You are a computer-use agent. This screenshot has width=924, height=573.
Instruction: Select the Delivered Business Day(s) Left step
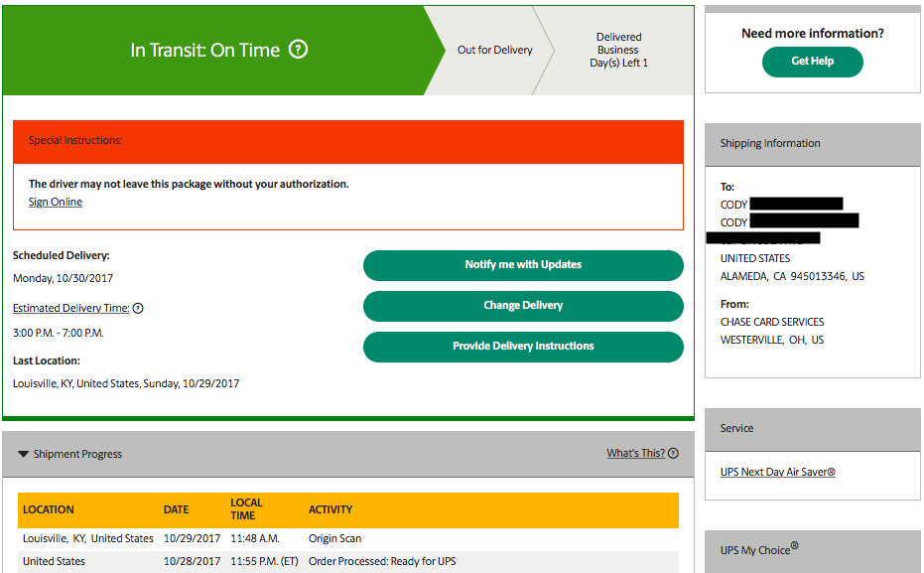(618, 50)
